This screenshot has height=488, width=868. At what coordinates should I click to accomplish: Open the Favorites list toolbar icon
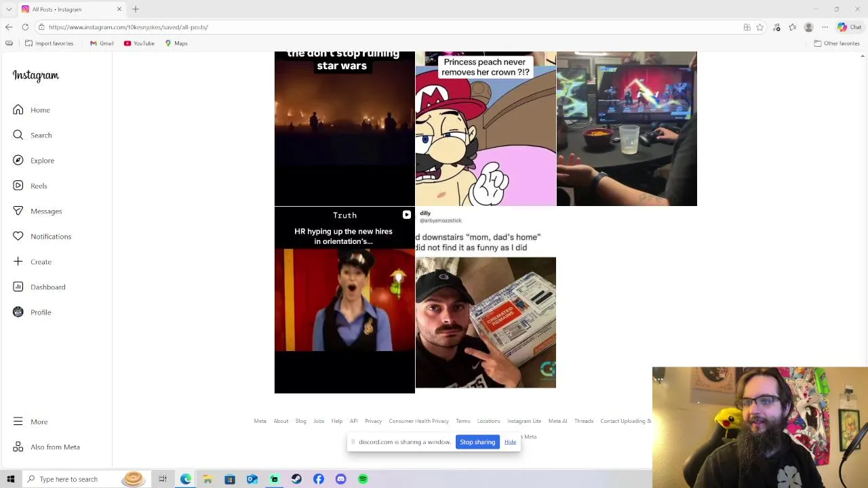(792, 27)
